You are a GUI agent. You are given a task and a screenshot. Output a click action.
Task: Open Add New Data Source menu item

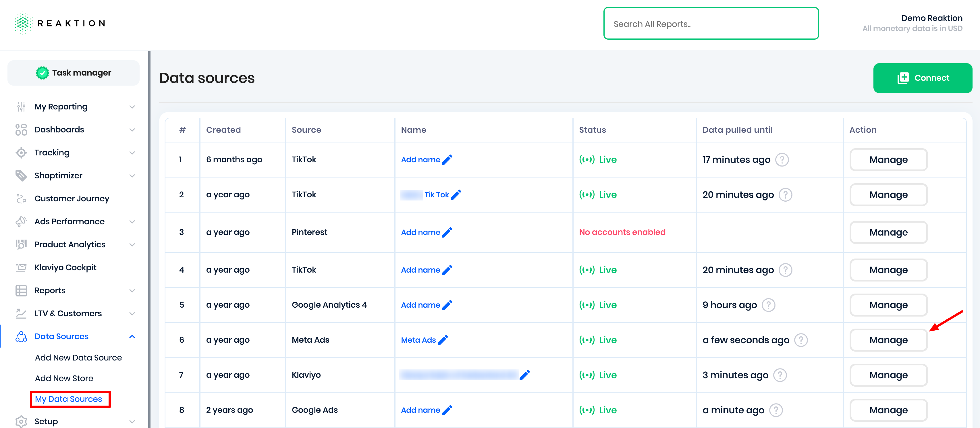tap(78, 358)
